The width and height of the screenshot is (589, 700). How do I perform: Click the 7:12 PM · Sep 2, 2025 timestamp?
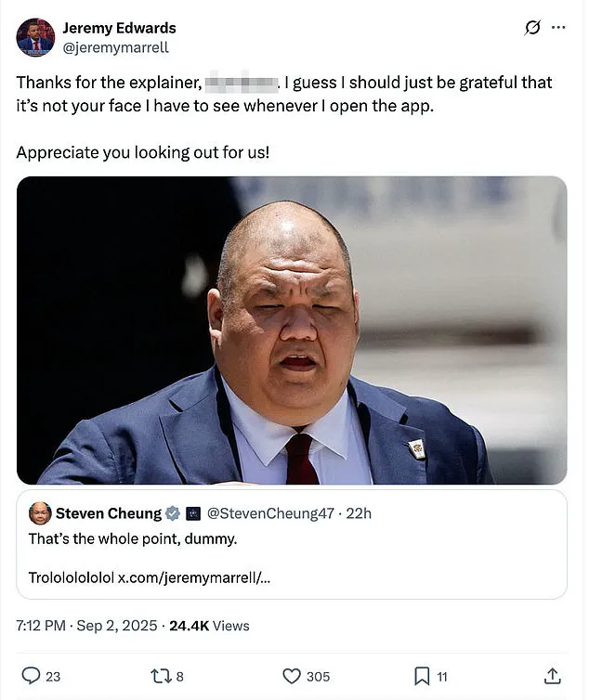point(85,626)
